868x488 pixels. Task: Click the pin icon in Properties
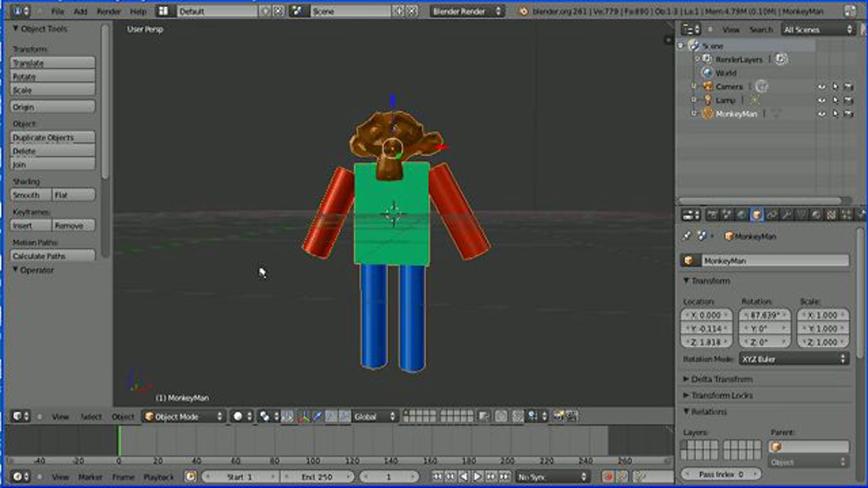coord(686,236)
